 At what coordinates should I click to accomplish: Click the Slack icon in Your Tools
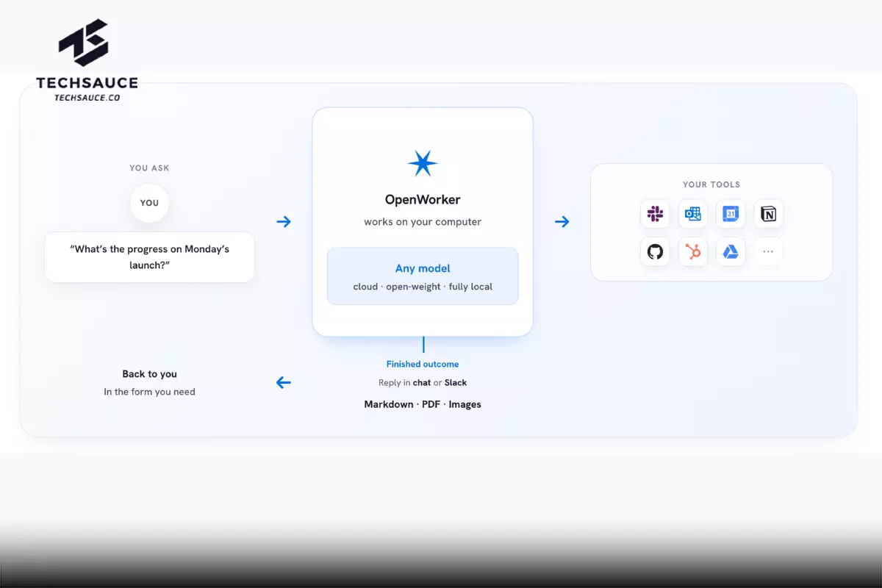click(655, 214)
